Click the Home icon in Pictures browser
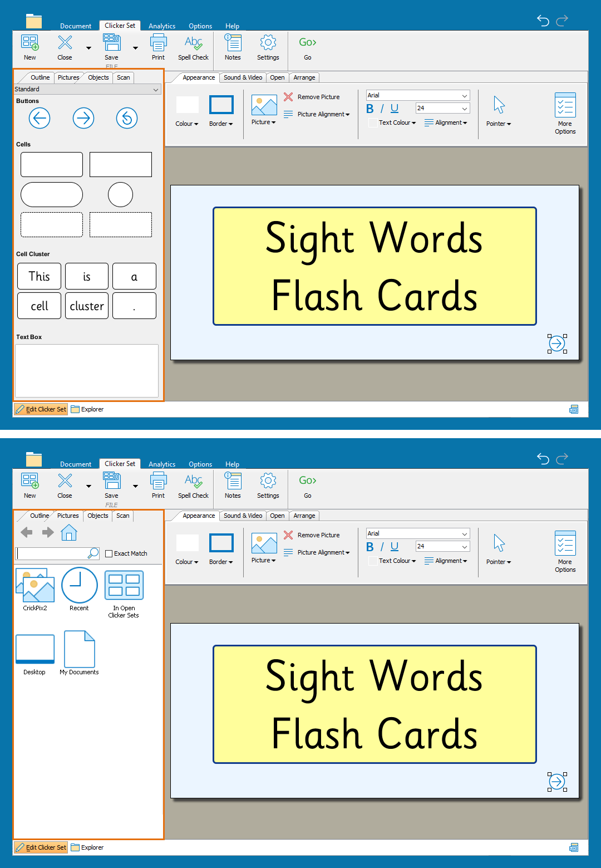Viewport: 601px width, 868px height. [x=69, y=533]
